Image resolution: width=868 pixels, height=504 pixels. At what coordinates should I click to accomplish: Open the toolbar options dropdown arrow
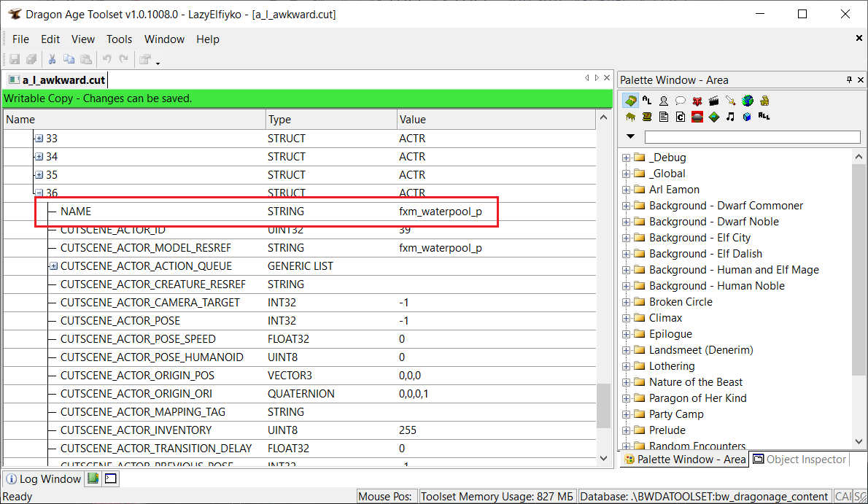pyautogui.click(x=158, y=63)
